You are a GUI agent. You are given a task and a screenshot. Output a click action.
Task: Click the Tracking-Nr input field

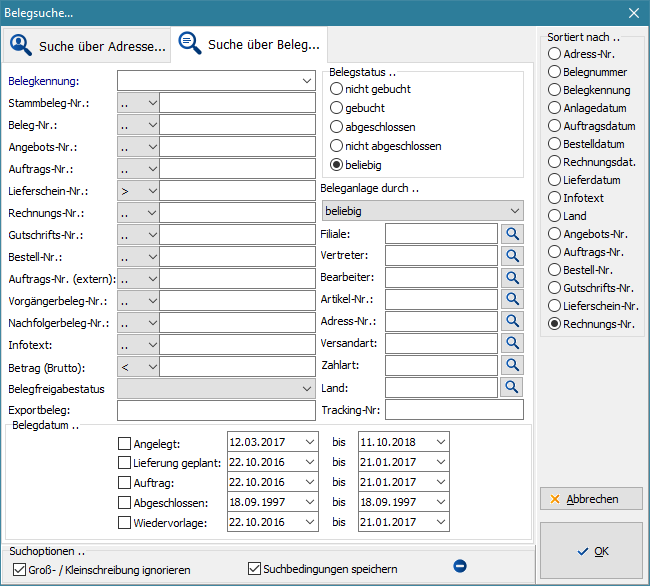[x=454, y=409]
